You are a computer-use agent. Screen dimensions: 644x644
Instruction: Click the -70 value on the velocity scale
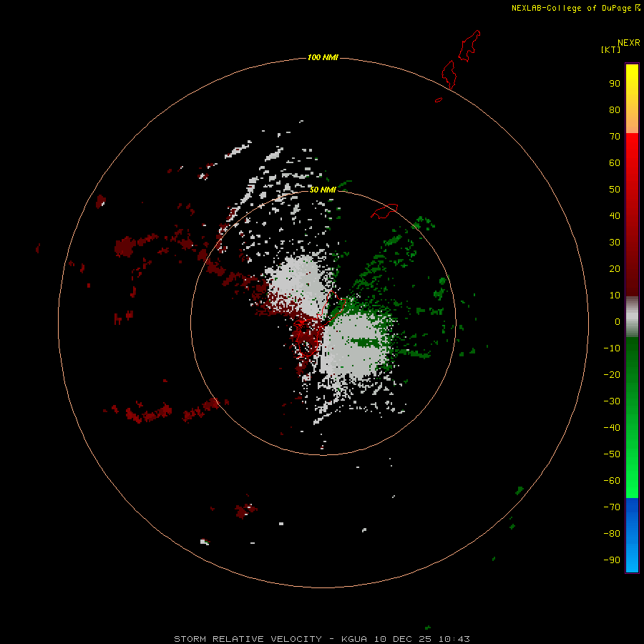coord(612,507)
